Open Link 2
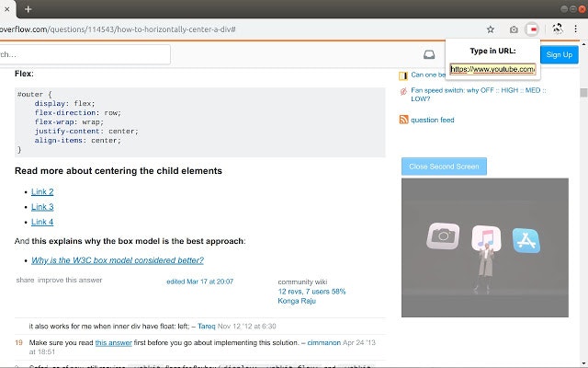The image size is (588, 368). coord(42,192)
